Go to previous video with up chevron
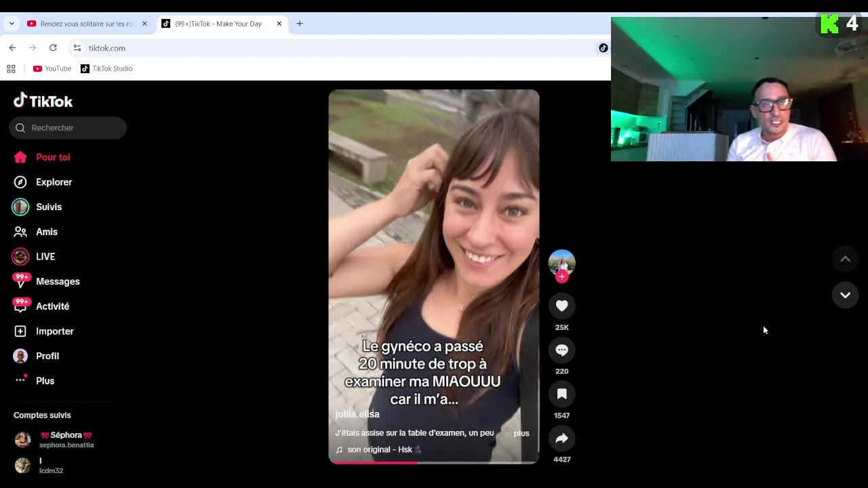 pos(845,259)
